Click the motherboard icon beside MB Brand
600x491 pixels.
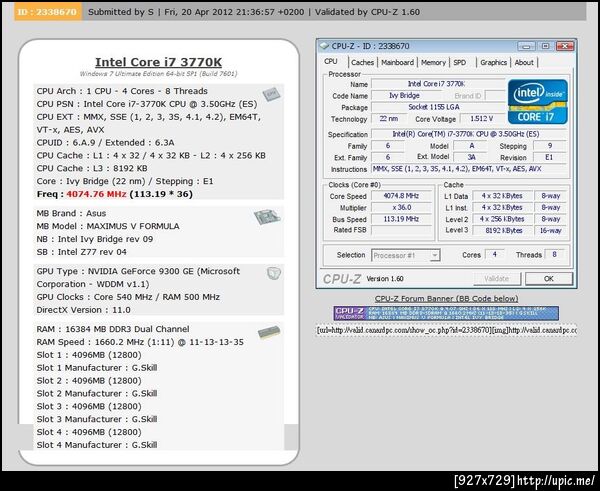click(x=267, y=217)
